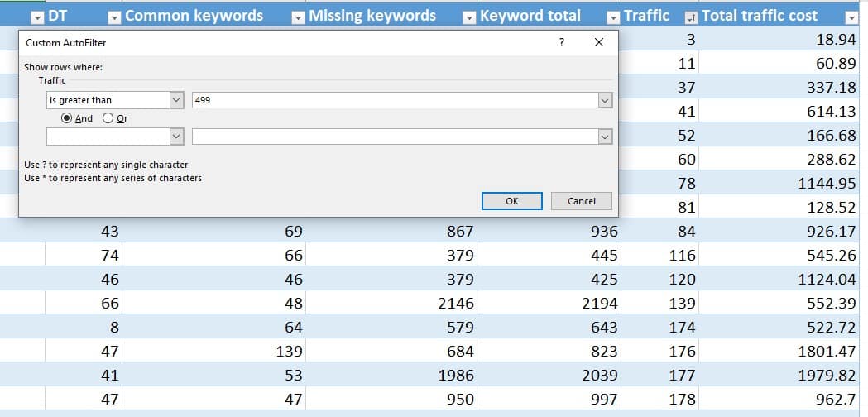This screenshot has height=417, width=868.
Task: Close the Custom AutoFilter dialog with X
Action: 598,43
